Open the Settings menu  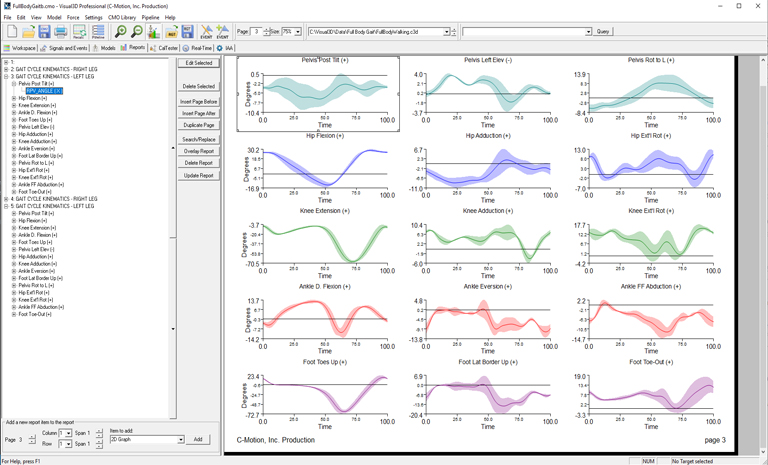(93, 17)
